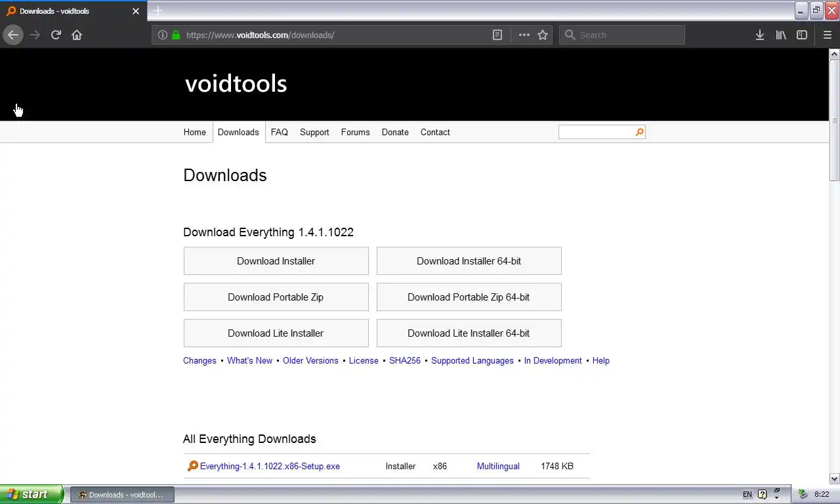Select the Downloads nav item
Image resolution: width=840 pixels, height=504 pixels.
tap(238, 132)
